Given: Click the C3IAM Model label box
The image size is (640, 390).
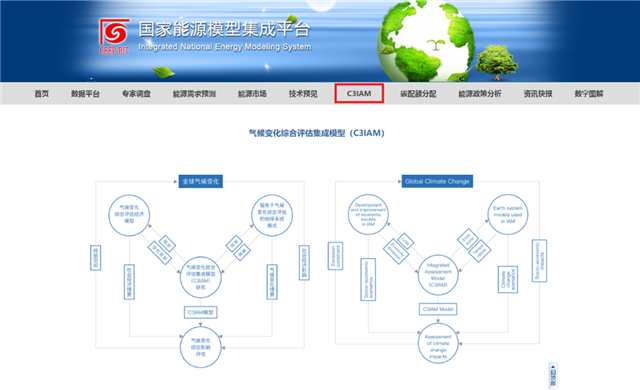Looking at the screenshot, I should 438,309.
